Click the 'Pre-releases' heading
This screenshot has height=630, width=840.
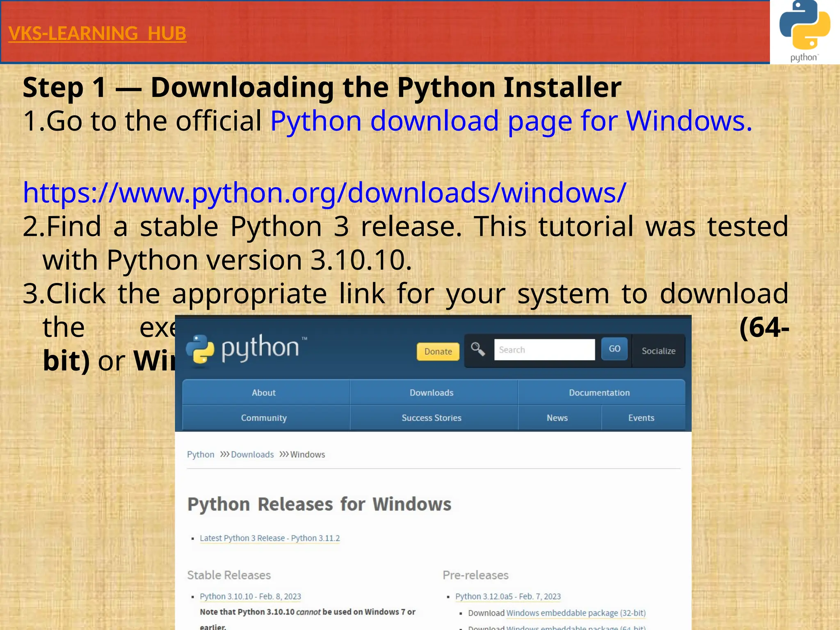(475, 575)
